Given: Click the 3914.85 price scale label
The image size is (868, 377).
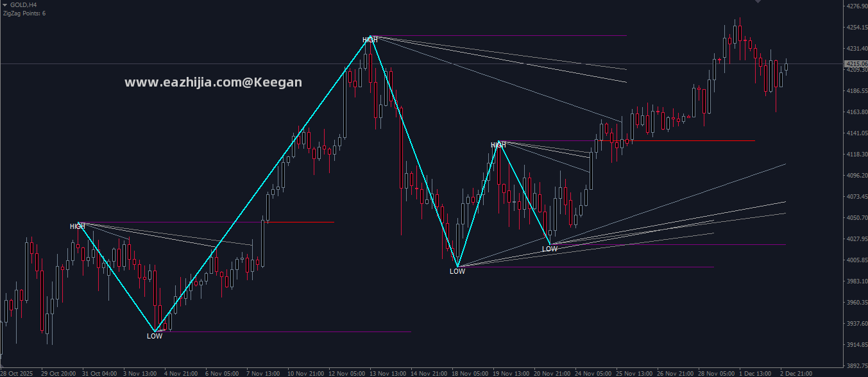Looking at the screenshot, I should (x=857, y=345).
